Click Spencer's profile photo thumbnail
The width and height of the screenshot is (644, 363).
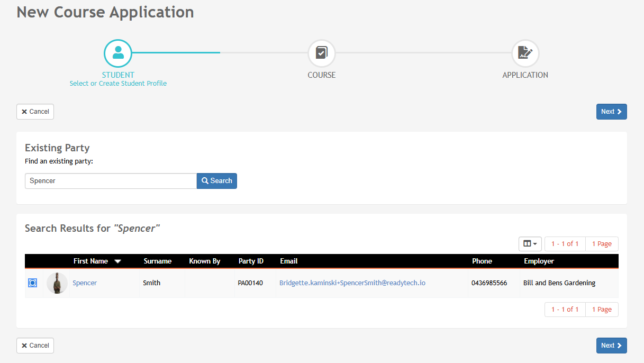(x=57, y=283)
